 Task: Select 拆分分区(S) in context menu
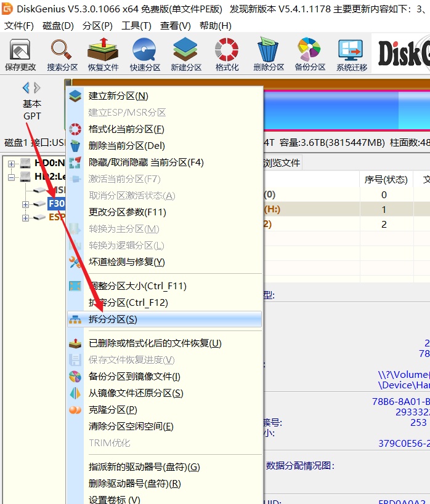(164, 319)
